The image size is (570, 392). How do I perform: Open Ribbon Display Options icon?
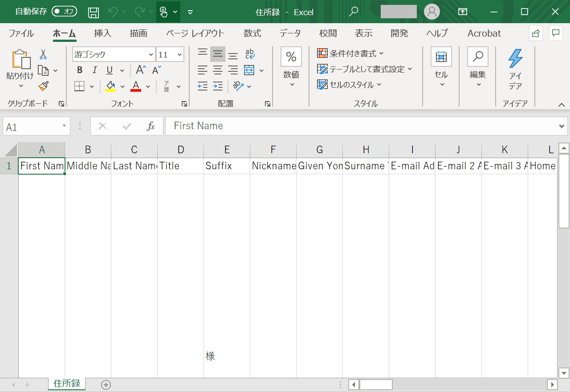463,12
